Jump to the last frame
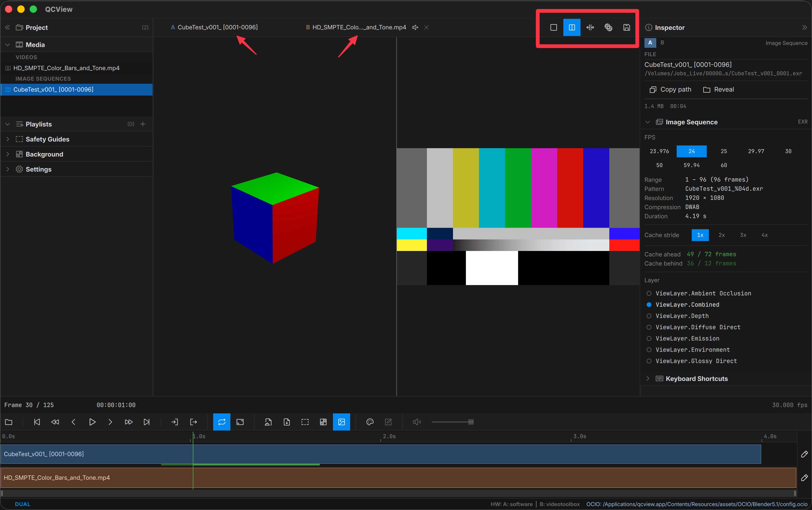Viewport: 812px width, 510px height. 147,422
